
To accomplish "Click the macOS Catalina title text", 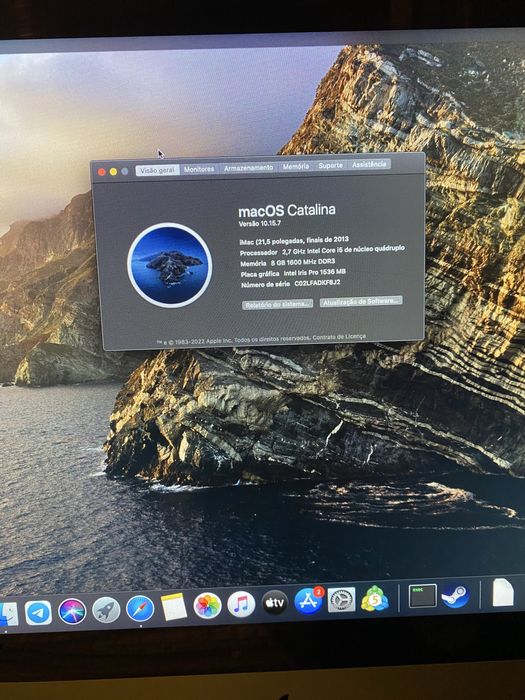I will [x=287, y=210].
